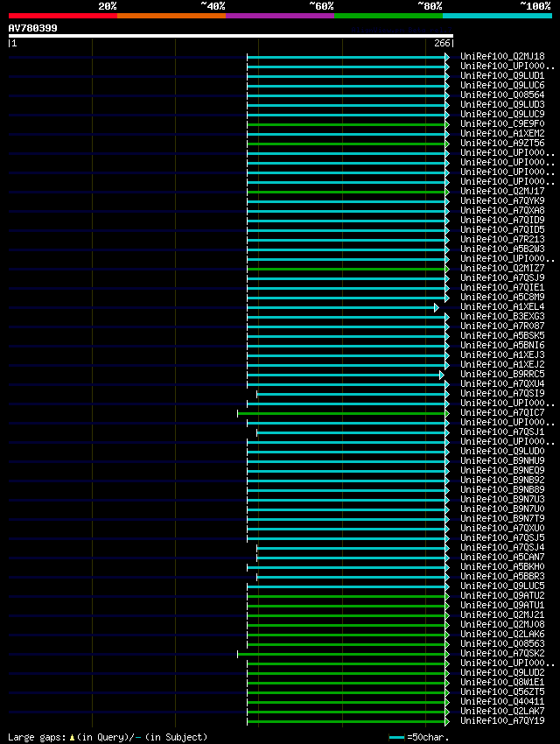Click the cyan ~100% legend segment
The width and height of the screenshot is (560, 744).
coord(497,16)
